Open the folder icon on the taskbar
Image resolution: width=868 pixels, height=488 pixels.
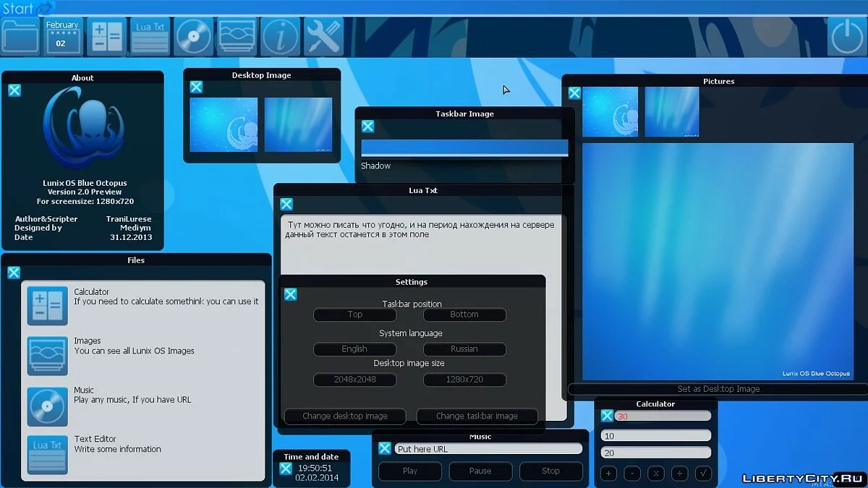20,35
